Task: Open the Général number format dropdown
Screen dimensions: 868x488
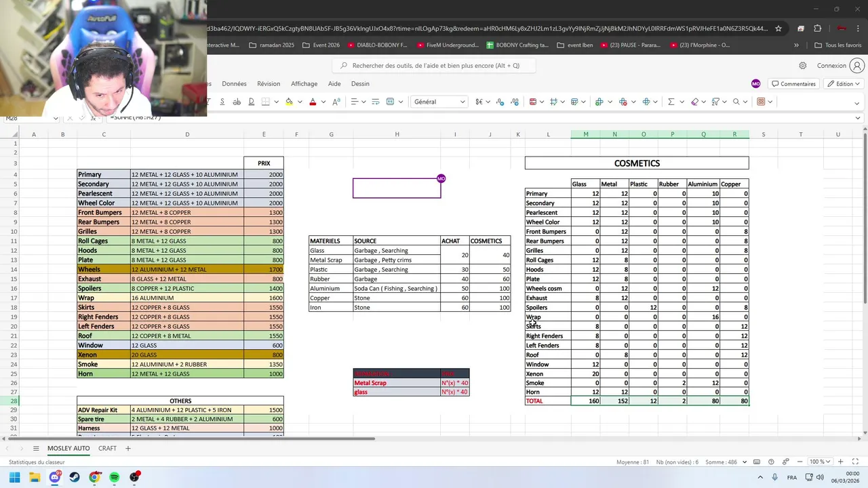Action: pos(439,102)
